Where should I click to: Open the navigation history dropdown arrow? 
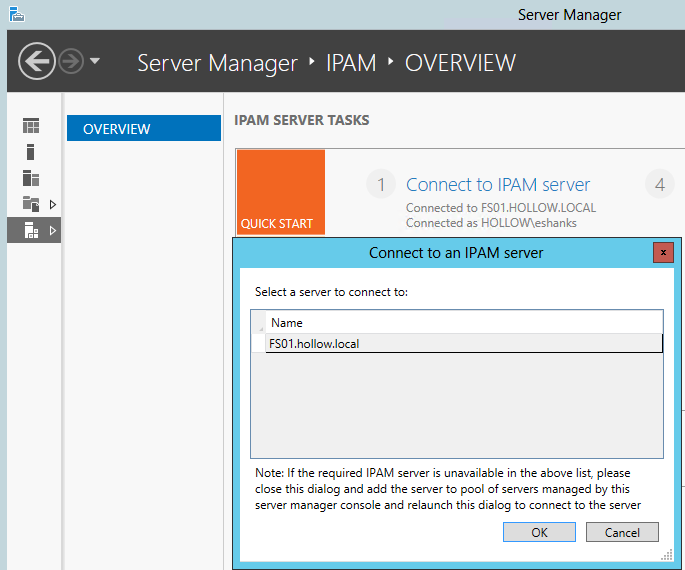click(95, 62)
